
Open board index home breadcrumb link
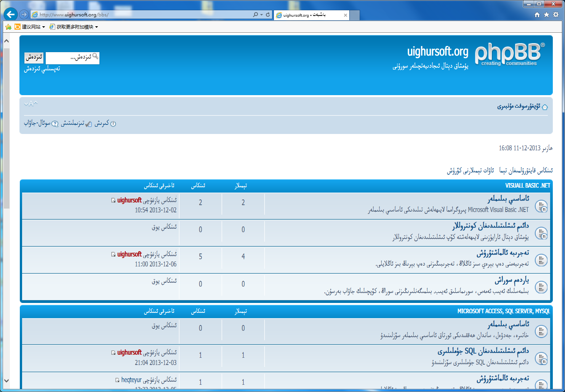coord(519,107)
